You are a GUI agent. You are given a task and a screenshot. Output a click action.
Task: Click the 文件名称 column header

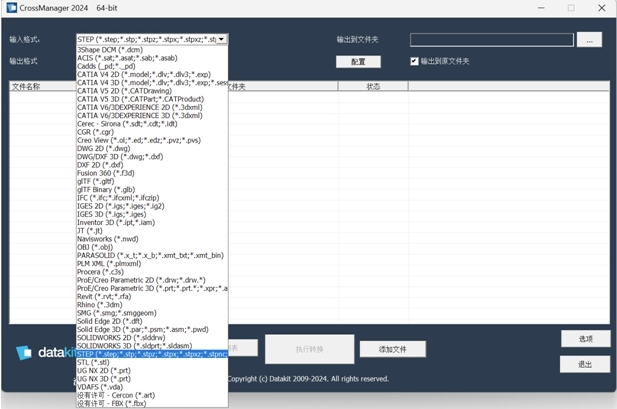[43, 86]
